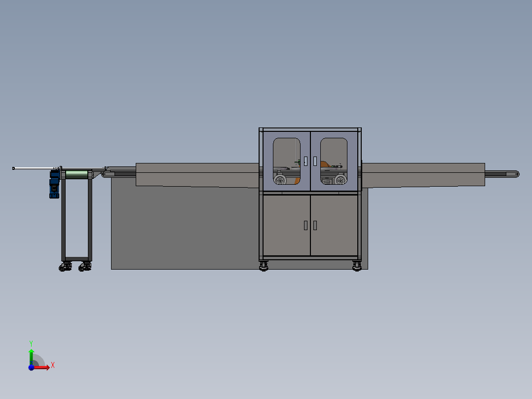The height and width of the screenshot is (399, 532).
Task: Click the blue Z axis ball of the triad
Action: coord(31,367)
